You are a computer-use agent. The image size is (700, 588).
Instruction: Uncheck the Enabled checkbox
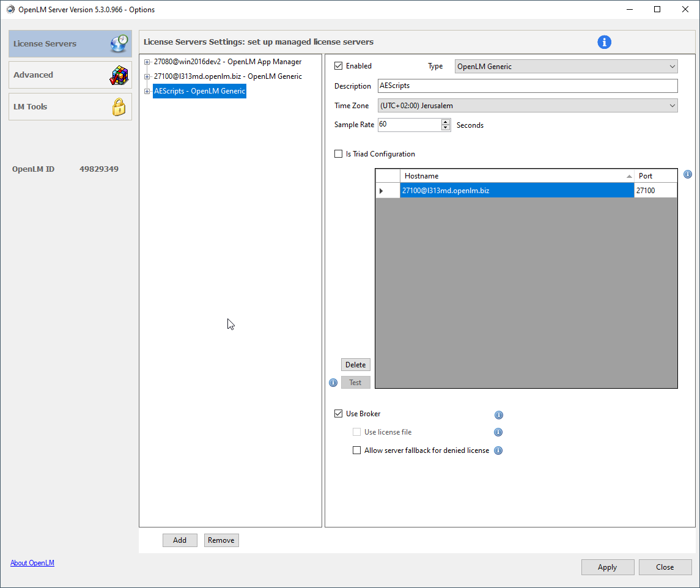339,66
